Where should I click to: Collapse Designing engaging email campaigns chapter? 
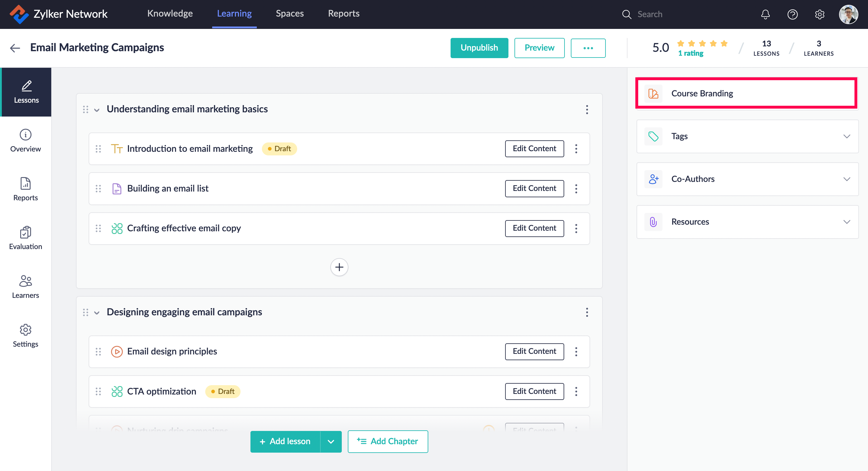tap(97, 313)
